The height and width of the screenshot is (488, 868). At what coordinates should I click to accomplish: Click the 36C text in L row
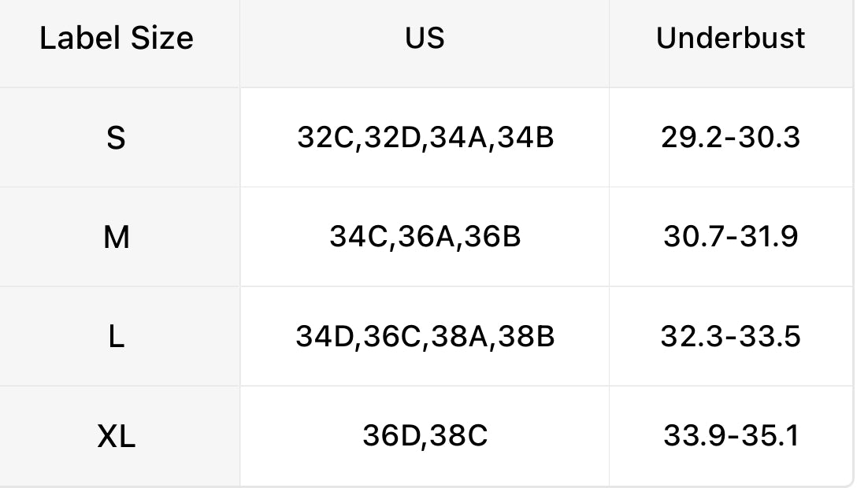(x=391, y=337)
